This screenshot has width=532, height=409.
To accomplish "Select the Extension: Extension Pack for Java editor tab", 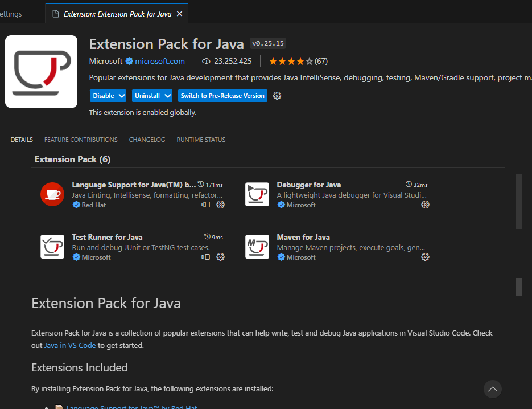I will tap(117, 14).
